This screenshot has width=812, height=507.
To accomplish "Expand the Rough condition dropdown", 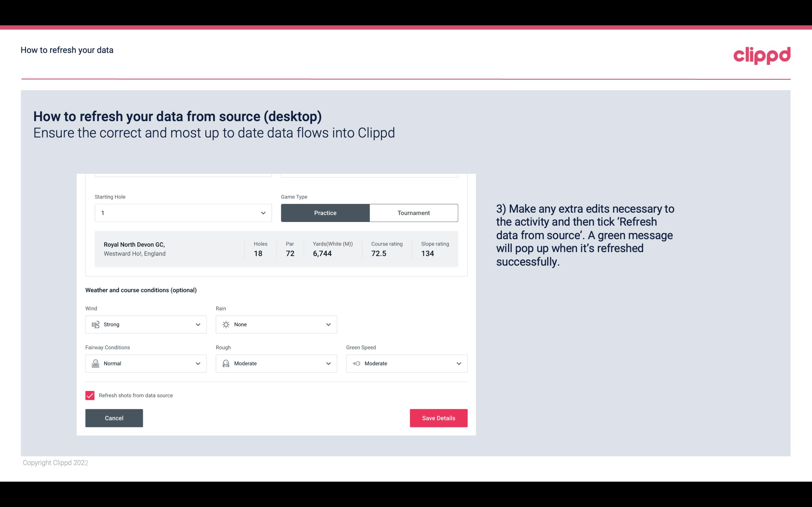I will pos(329,363).
